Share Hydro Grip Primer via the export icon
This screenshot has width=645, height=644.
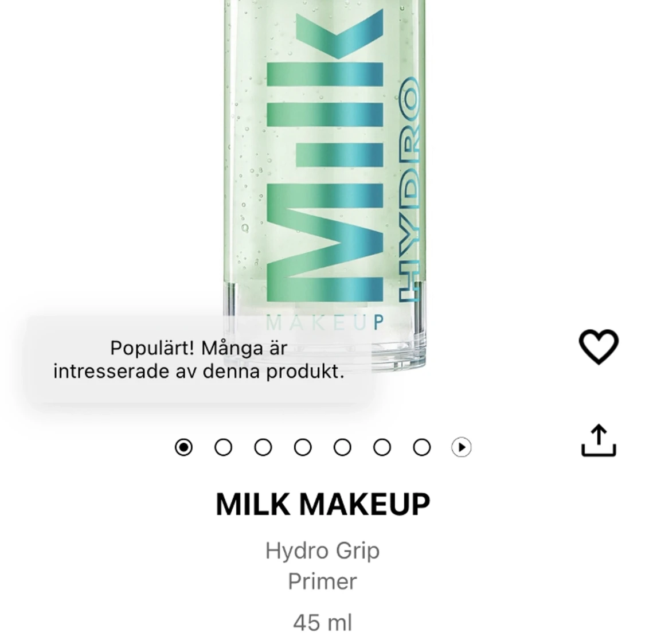[599, 443]
